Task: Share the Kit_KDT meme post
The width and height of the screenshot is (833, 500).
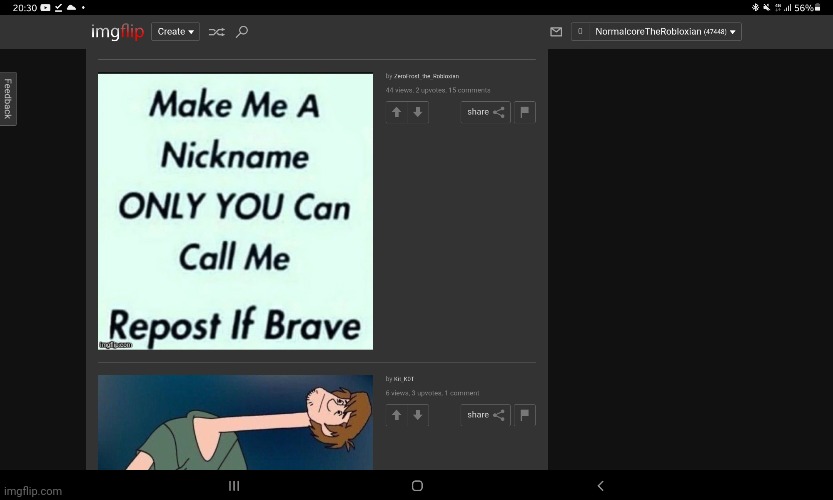Action: point(485,415)
